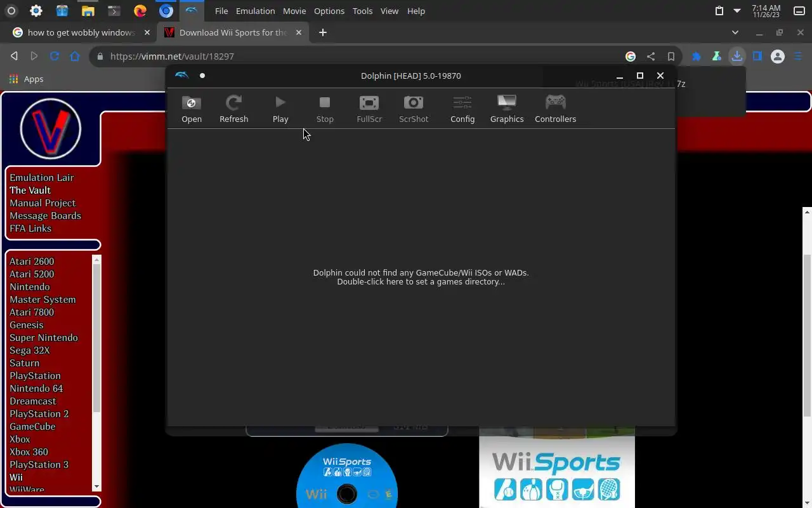
Task: Close the 'how to get wobbly windows' tab
Action: 147,32
